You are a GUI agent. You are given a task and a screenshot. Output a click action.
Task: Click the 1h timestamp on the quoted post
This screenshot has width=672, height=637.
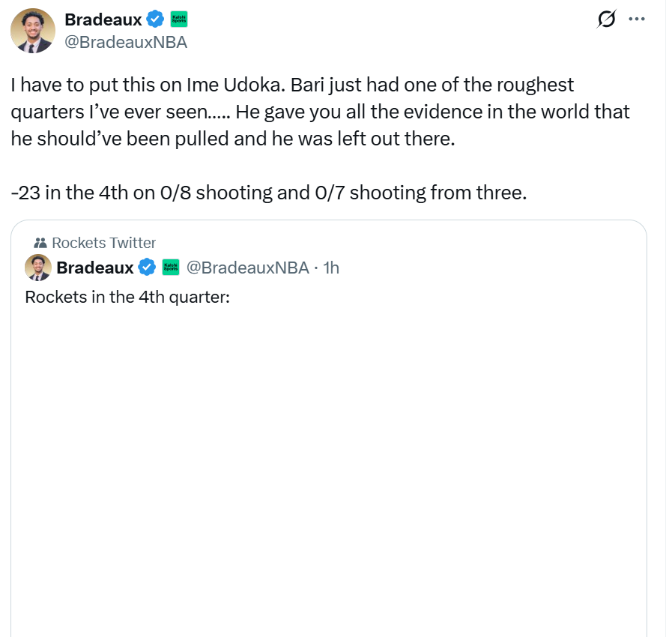[x=330, y=268]
